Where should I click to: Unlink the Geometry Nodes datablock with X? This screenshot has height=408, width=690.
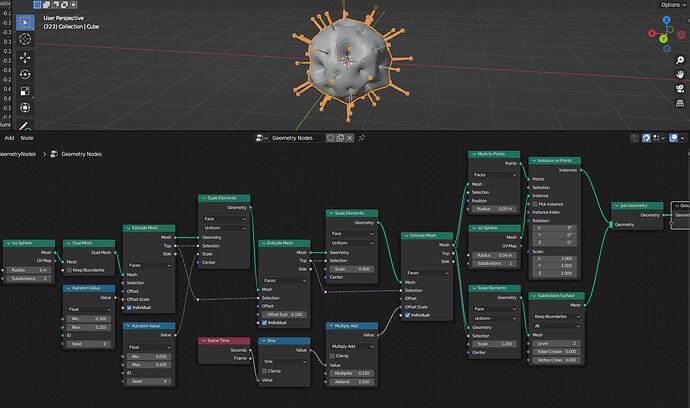350,138
